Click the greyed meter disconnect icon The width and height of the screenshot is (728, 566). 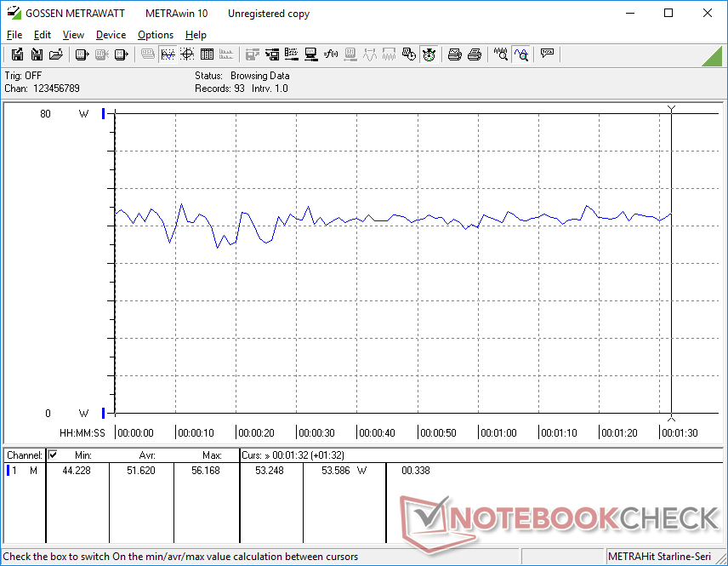pos(102,54)
